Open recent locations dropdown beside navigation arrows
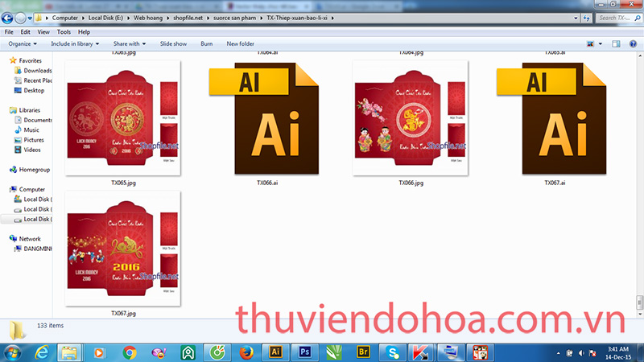Screen dimensions: 644x362 (30, 19)
